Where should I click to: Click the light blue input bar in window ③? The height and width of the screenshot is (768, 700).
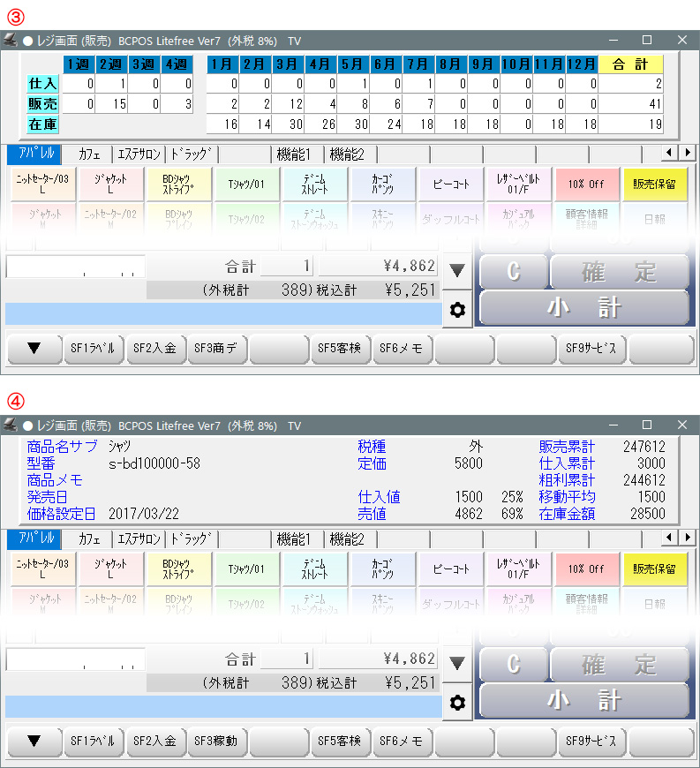tap(222, 314)
